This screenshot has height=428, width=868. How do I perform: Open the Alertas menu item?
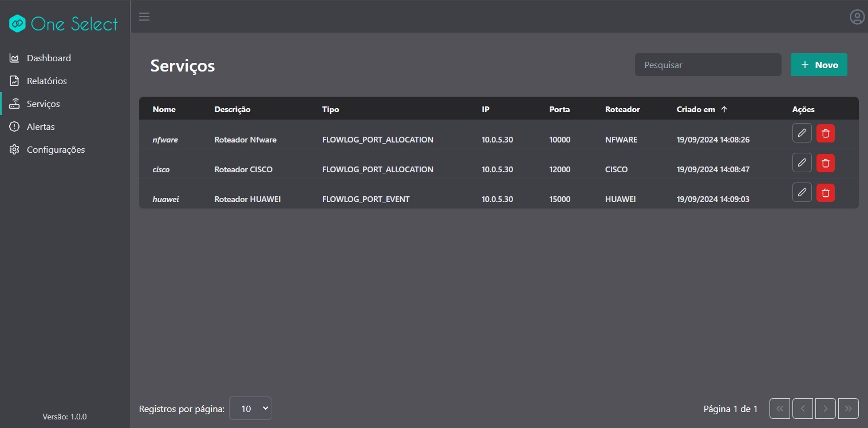[65, 126]
